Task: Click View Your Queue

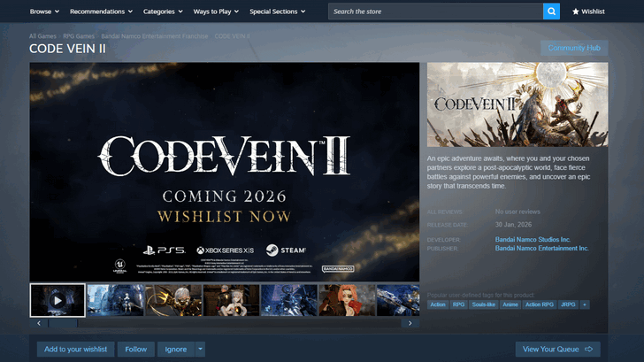Action: pos(557,350)
